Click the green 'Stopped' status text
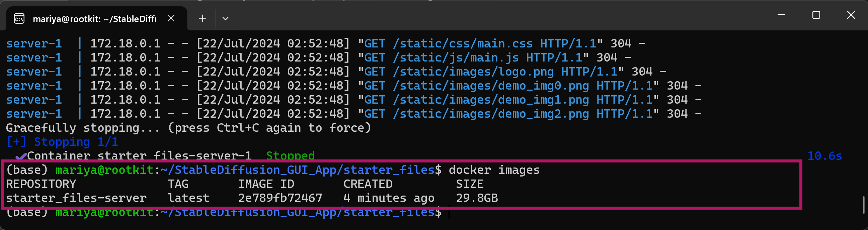This screenshot has width=868, height=230. coord(291,155)
